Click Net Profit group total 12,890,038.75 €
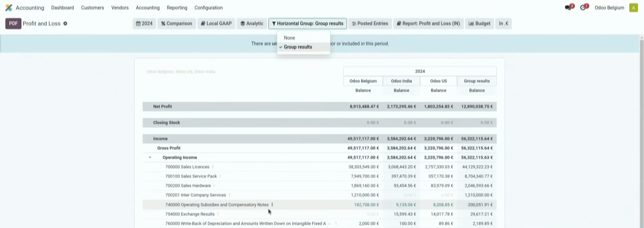The height and width of the screenshot is (228, 644). [x=477, y=106]
